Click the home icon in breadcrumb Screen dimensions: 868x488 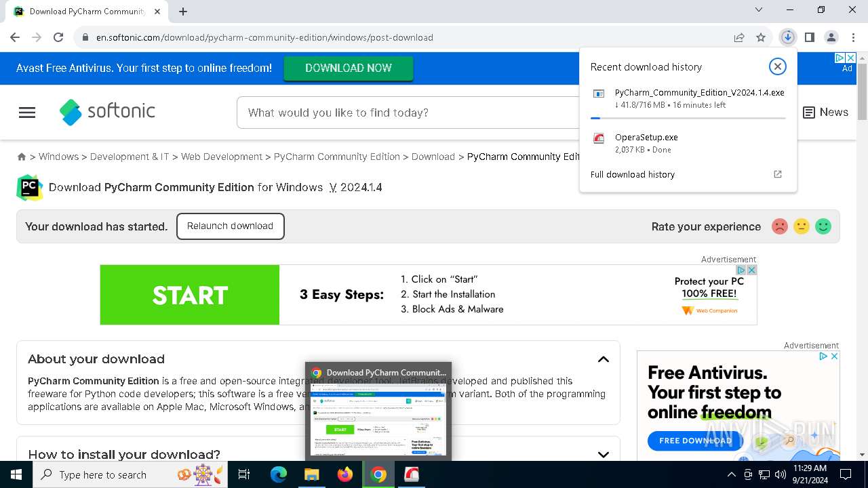[x=22, y=157]
